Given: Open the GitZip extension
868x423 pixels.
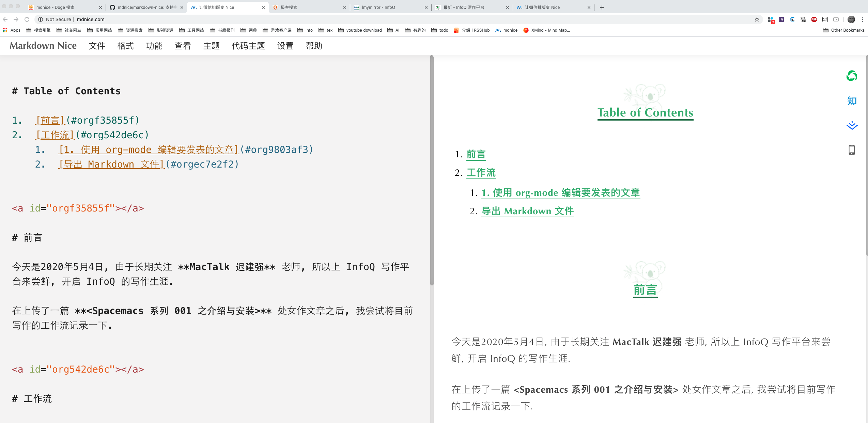Looking at the screenshot, I should 803,19.
